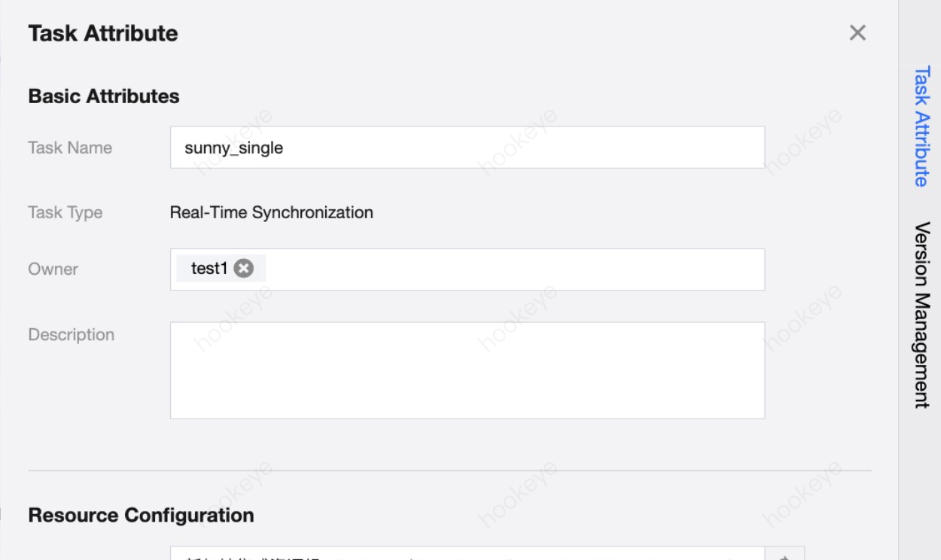This screenshot has height=560, width=941.
Task: Click empty sidebar area below Version Management
Action: tap(920, 482)
